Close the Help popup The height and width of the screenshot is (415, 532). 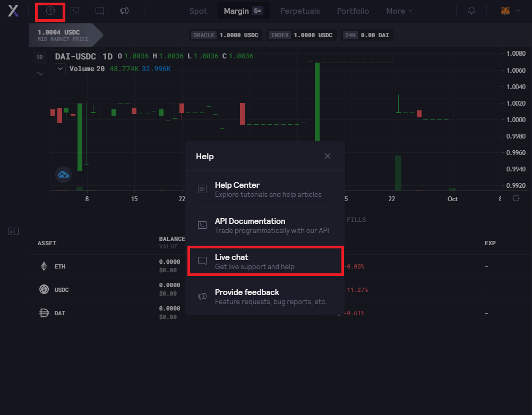pyautogui.click(x=328, y=156)
